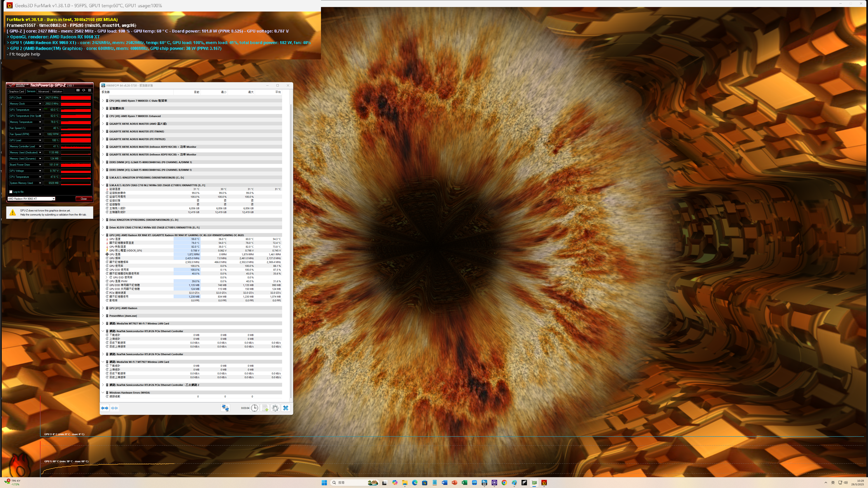Click the Close button in GPU-Z

click(x=84, y=199)
